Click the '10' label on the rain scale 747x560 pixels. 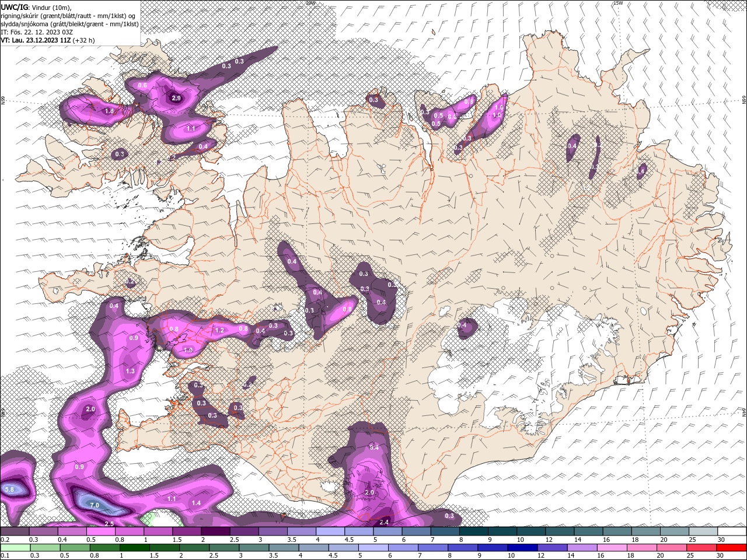tap(511, 555)
